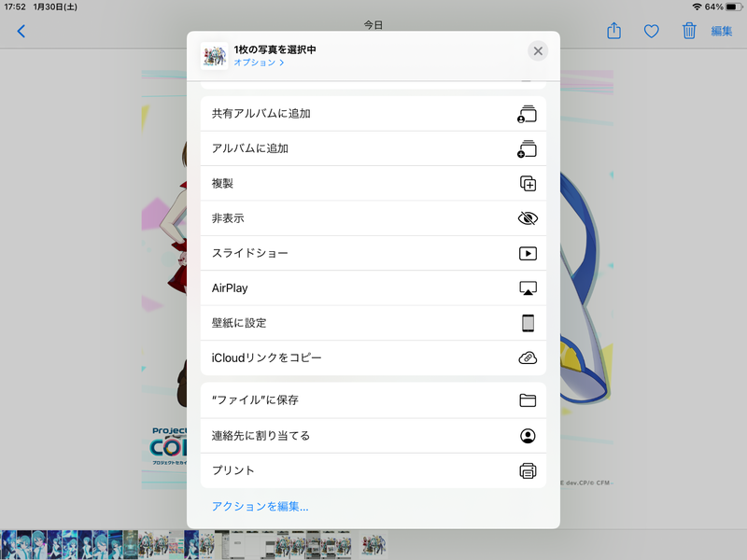Choose 壁紙に設定 option
This screenshot has width=747, height=560.
[x=373, y=323]
